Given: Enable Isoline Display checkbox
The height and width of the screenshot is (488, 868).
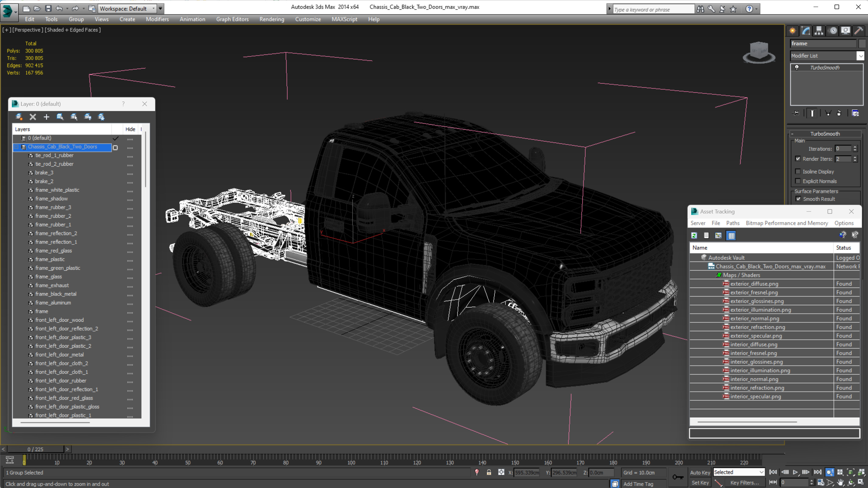Looking at the screenshot, I should 798,171.
